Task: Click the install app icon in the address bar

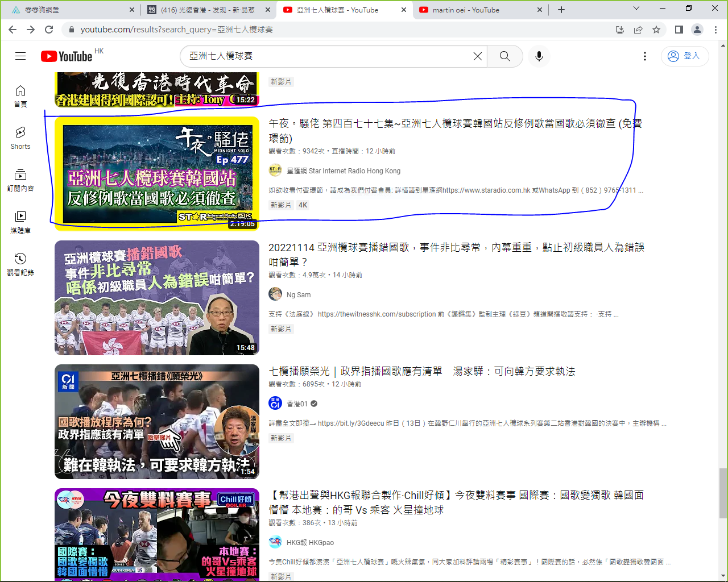Action: click(x=620, y=30)
